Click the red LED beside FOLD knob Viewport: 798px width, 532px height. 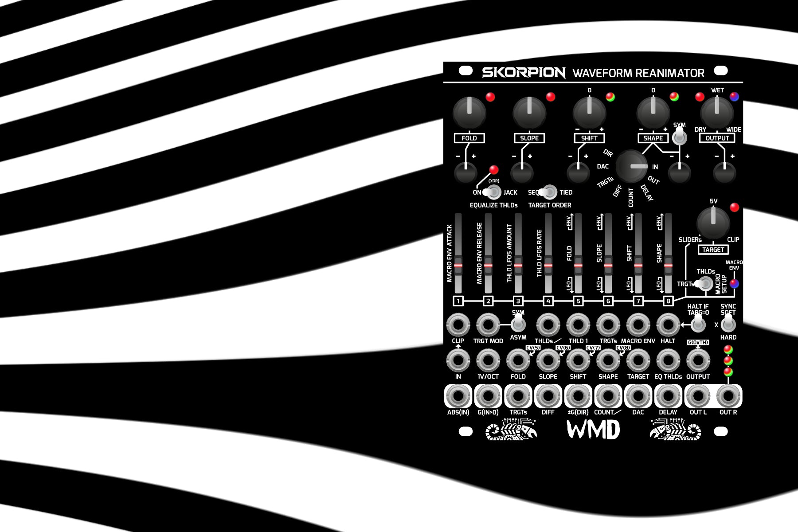(x=490, y=97)
